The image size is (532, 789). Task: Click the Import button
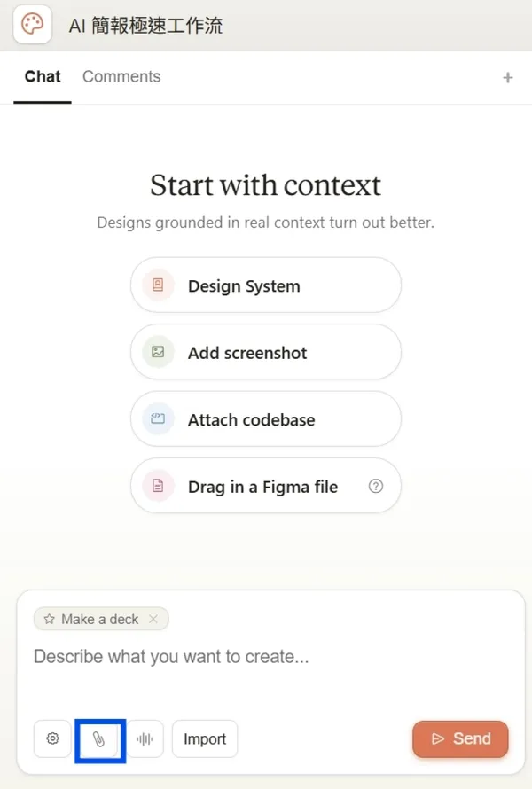(205, 738)
